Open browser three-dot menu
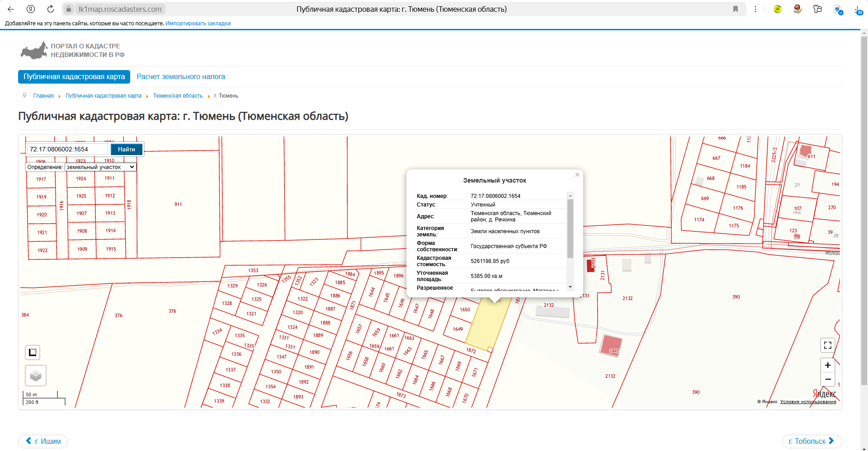The image size is (868, 451). (755, 9)
